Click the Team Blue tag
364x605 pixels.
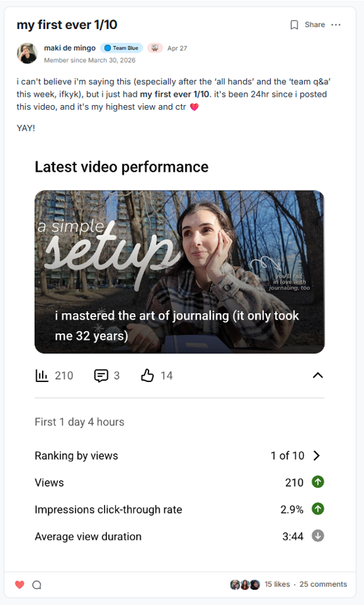point(122,48)
